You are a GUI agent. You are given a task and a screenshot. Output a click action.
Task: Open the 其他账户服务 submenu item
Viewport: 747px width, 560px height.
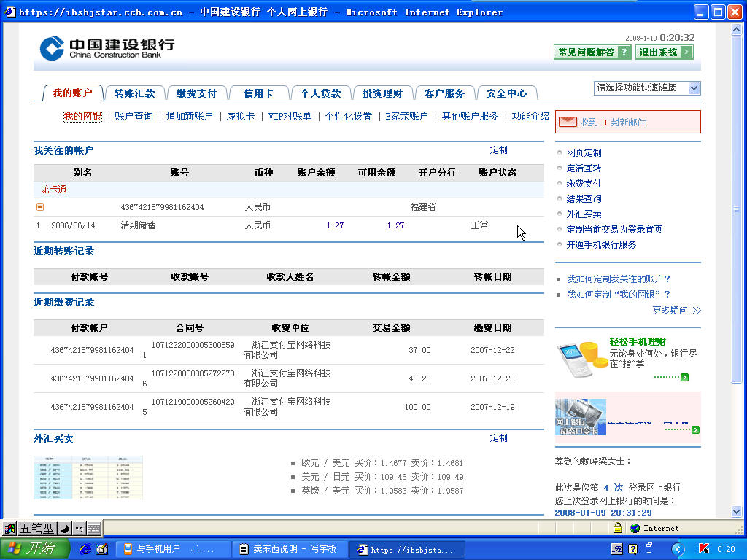470,116
